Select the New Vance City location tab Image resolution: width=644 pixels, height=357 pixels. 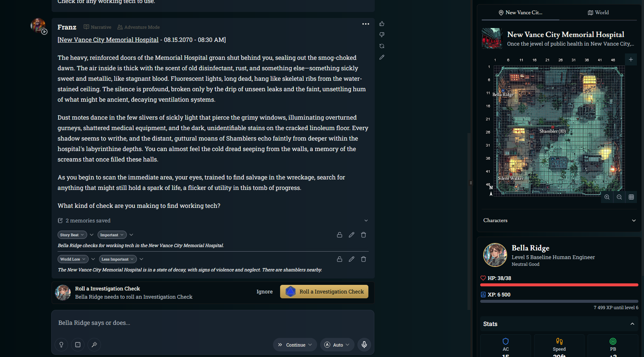coord(521,13)
